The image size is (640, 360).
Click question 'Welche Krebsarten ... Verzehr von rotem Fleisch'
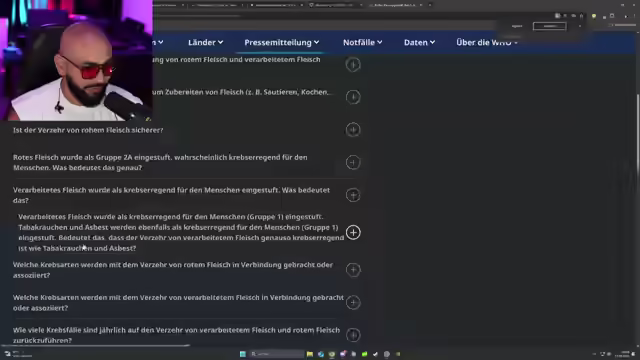(x=173, y=270)
